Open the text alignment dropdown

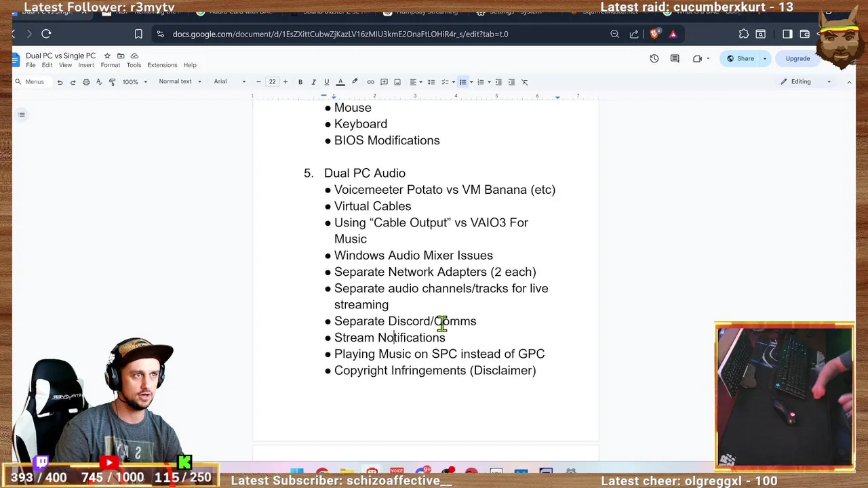(416, 82)
